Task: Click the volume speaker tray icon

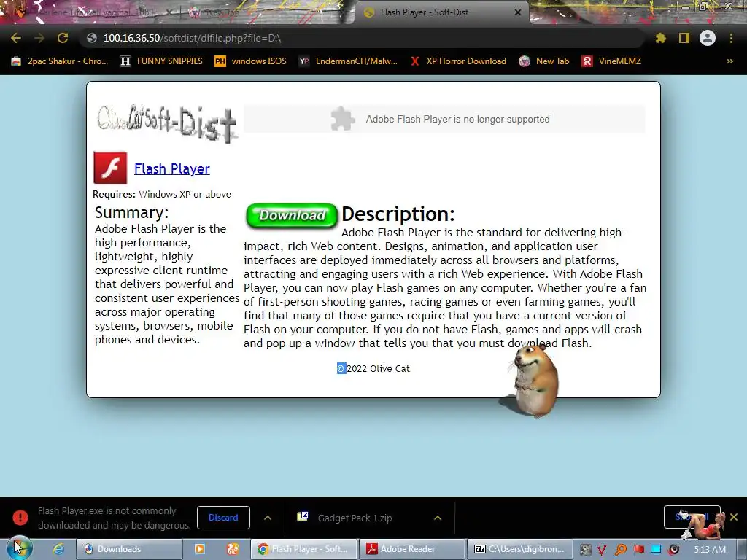Action: [x=673, y=550]
